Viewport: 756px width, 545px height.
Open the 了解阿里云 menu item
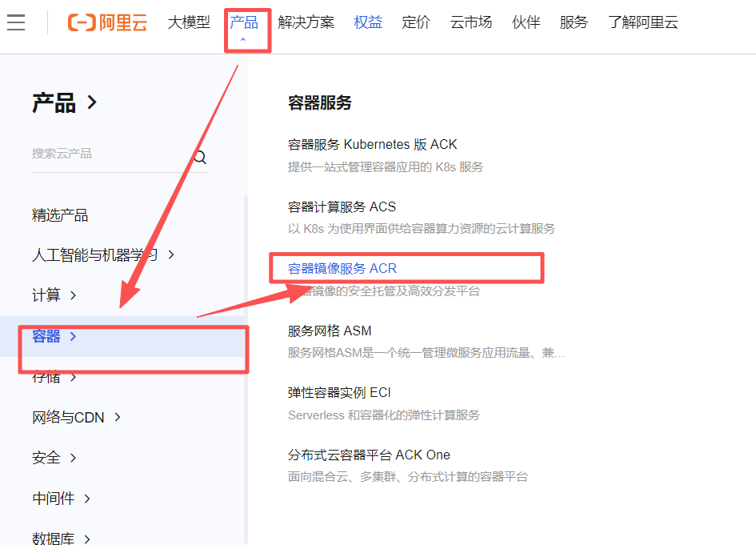[643, 22]
